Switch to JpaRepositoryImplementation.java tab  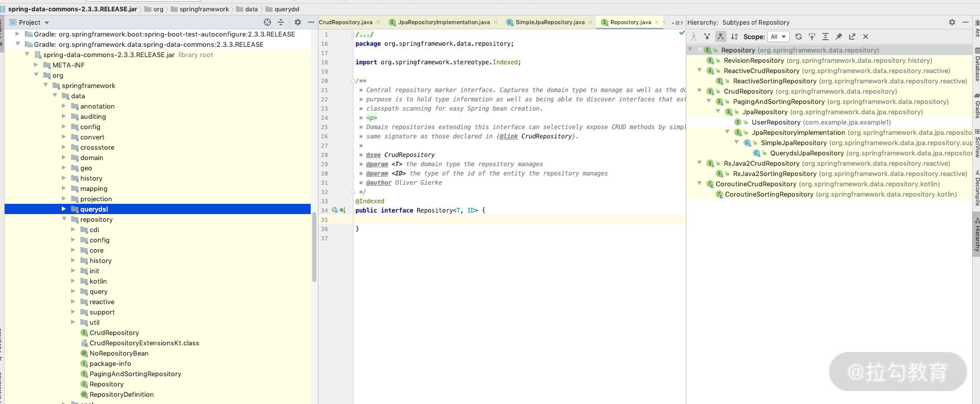tap(444, 22)
